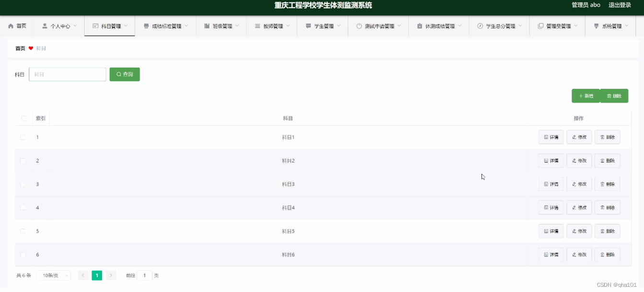This screenshot has width=644, height=292.
Task: Click the power icon for 测试申请管理
Action: point(359,26)
